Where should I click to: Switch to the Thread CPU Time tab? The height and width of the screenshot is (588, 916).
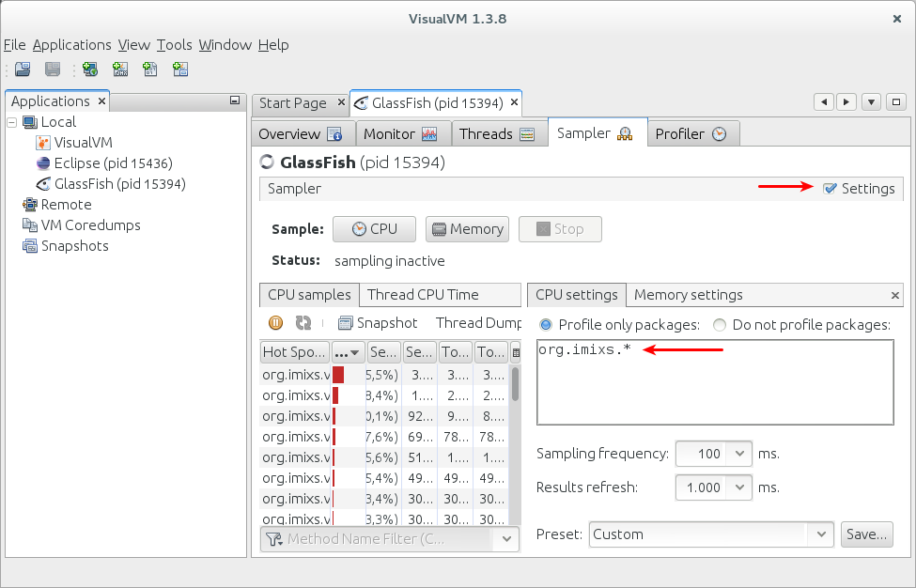(423, 295)
